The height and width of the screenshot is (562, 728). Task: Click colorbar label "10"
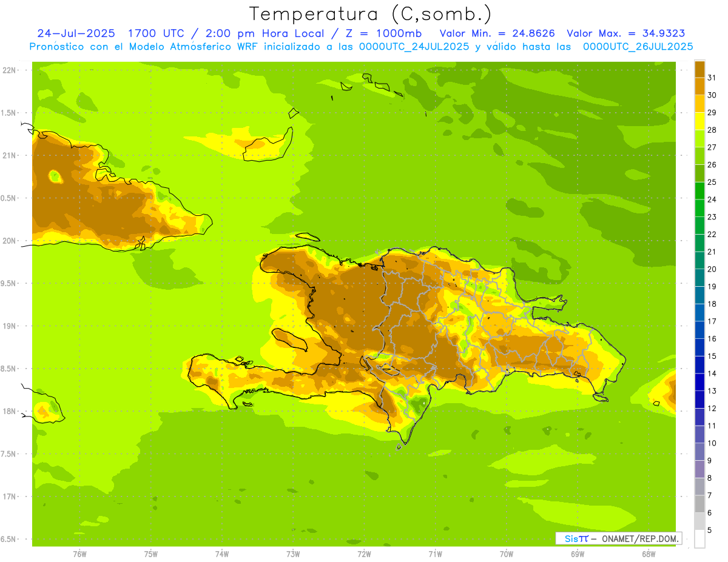712,443
